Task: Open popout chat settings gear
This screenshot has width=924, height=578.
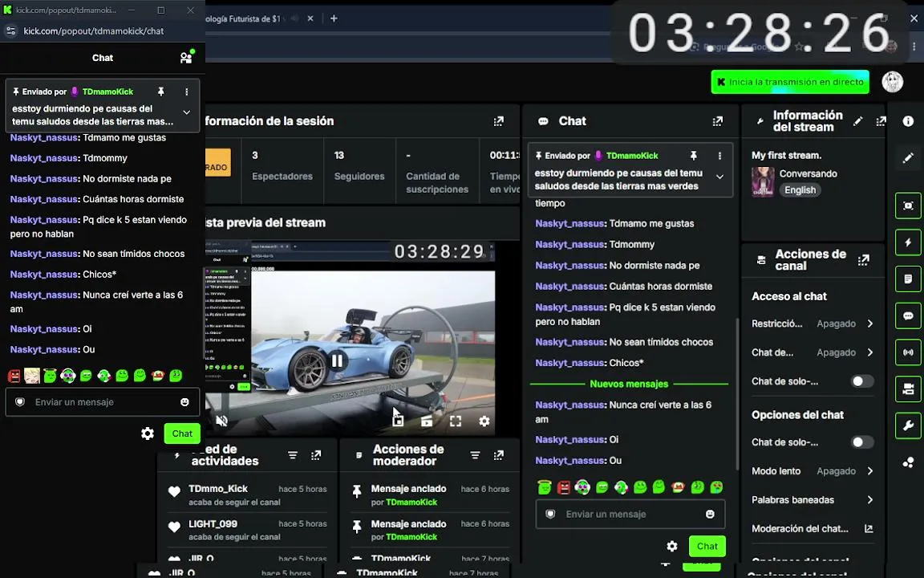Action: [148, 433]
